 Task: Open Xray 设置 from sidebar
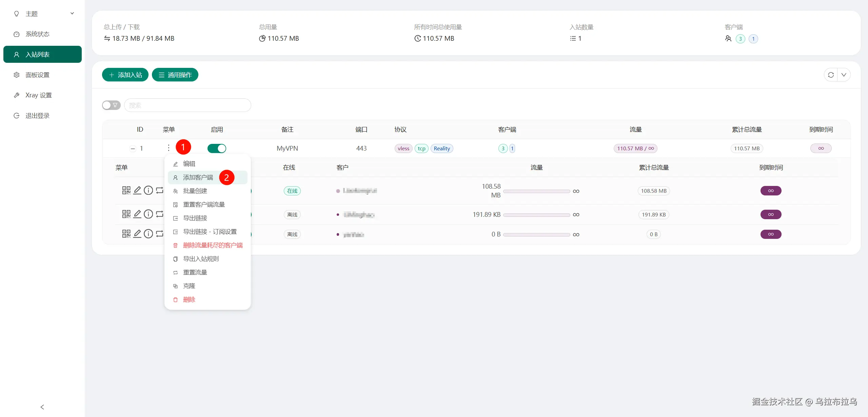pos(38,95)
